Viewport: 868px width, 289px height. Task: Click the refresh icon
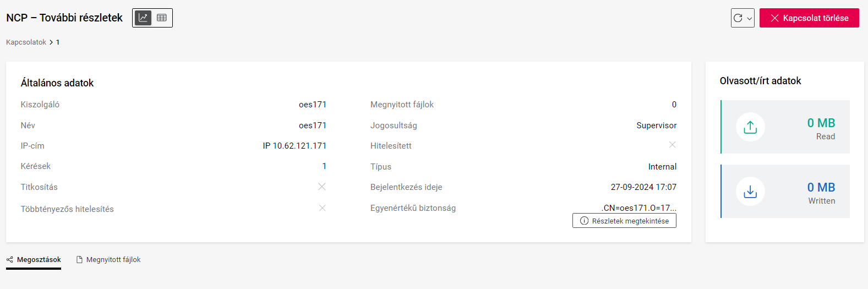click(738, 18)
